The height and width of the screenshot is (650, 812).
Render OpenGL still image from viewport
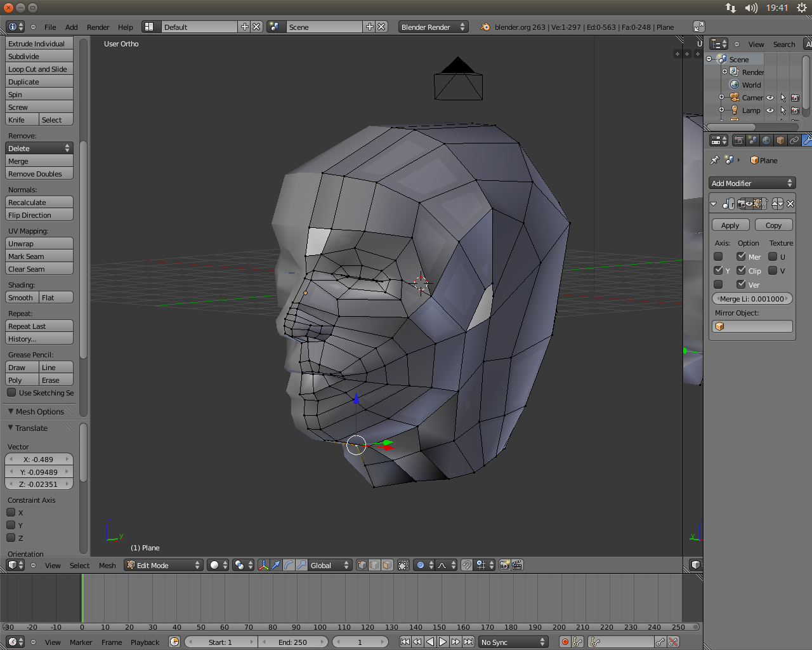click(x=505, y=565)
